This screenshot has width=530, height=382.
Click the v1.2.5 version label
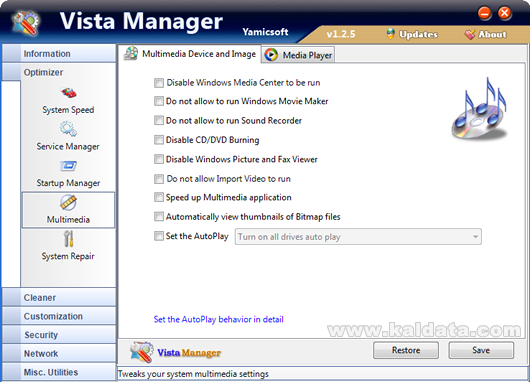[x=341, y=34]
